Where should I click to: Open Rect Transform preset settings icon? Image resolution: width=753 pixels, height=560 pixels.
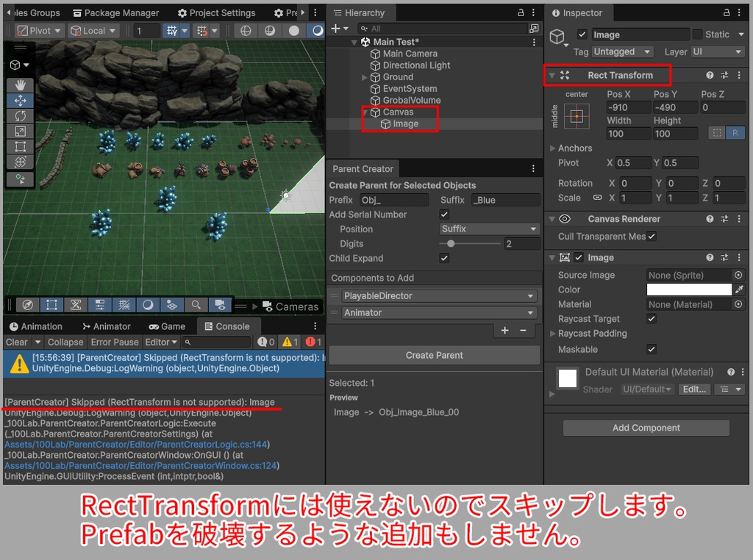click(x=724, y=76)
